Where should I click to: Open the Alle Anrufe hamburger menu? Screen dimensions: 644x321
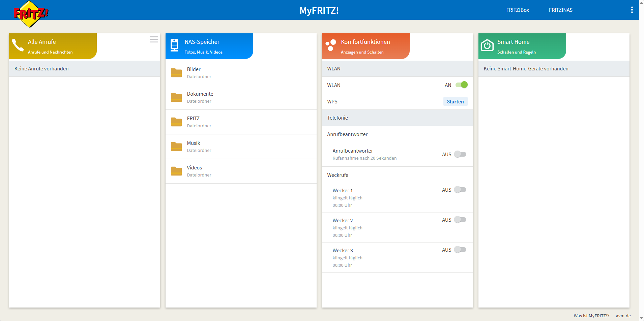(x=154, y=39)
